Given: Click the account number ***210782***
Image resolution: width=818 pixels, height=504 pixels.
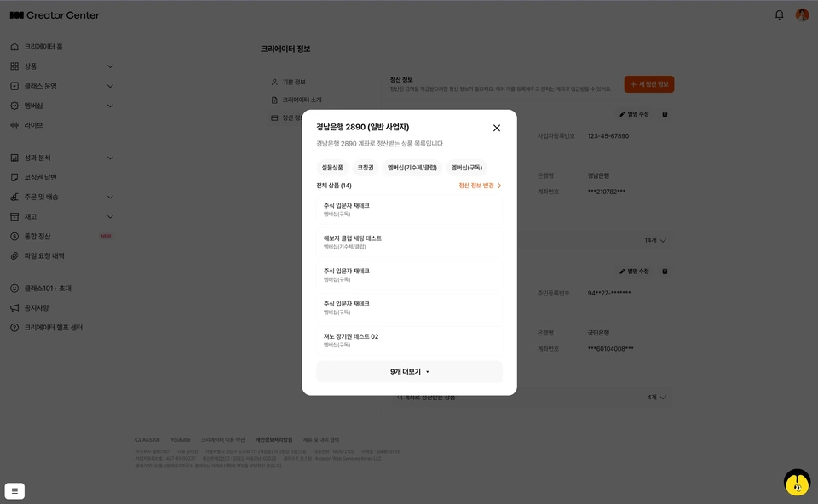Looking at the screenshot, I should coord(606,192).
